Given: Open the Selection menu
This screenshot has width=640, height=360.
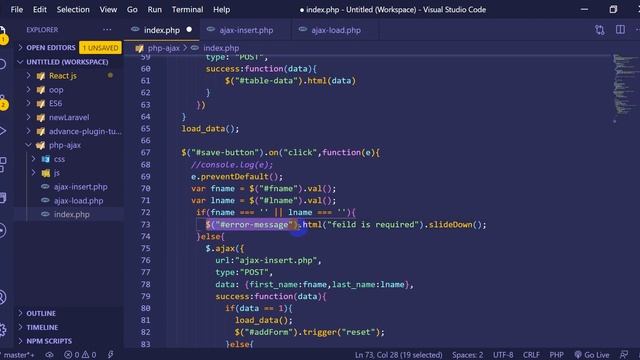Looking at the screenshot, I should pos(73,9).
